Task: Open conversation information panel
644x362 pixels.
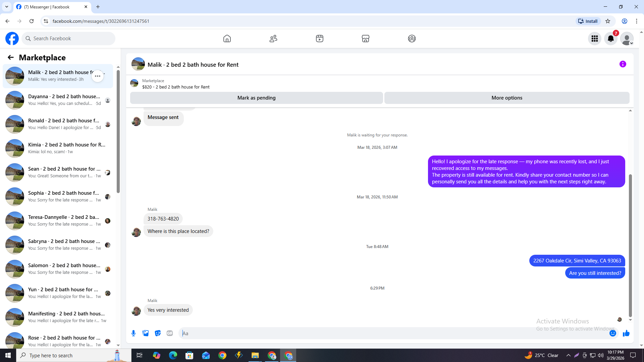Action: pos(623,64)
